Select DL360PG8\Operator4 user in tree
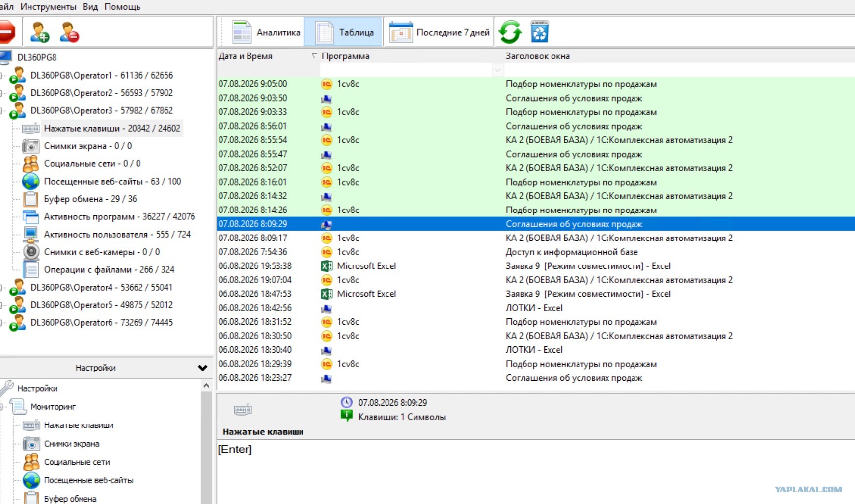The height and width of the screenshot is (504, 855). [102, 287]
